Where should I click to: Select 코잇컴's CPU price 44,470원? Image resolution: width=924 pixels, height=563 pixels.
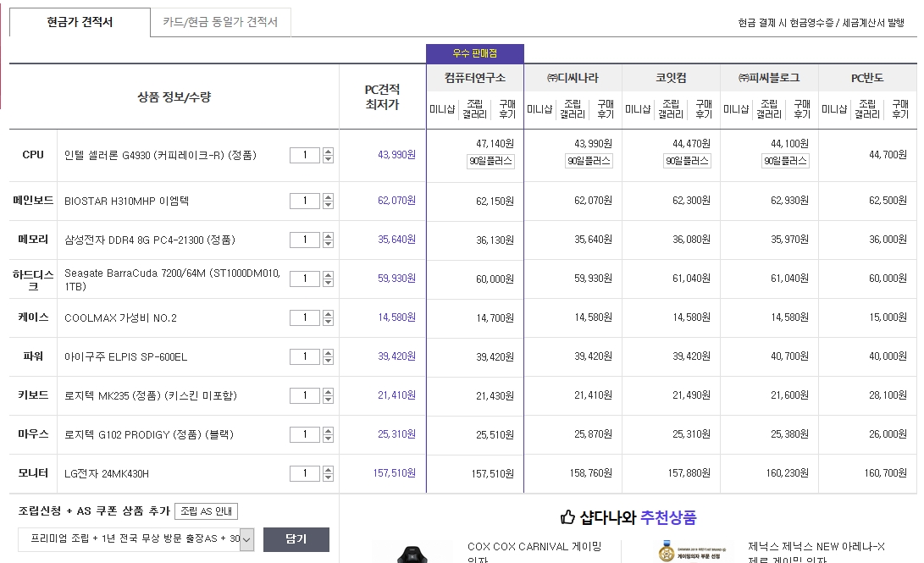point(691,144)
